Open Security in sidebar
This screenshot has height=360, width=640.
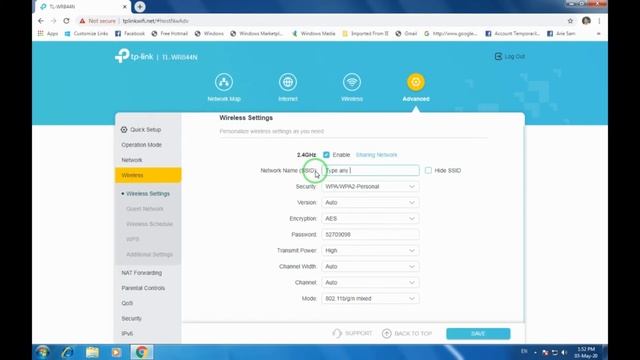coord(131,318)
